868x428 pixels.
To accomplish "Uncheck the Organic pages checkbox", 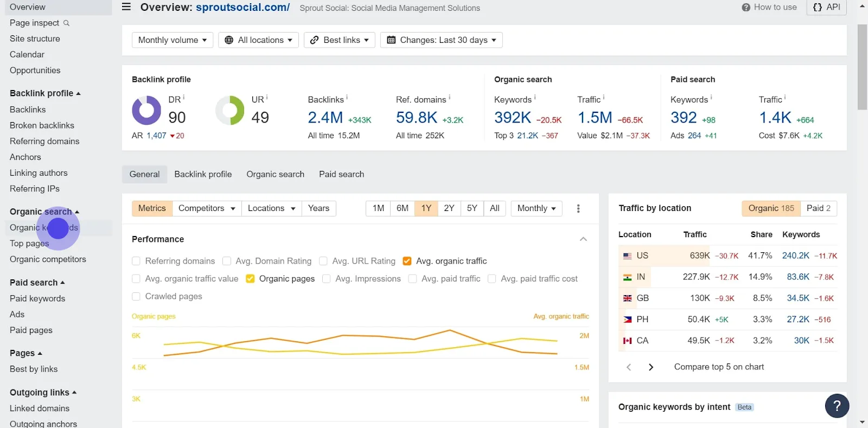I will 250,279.
